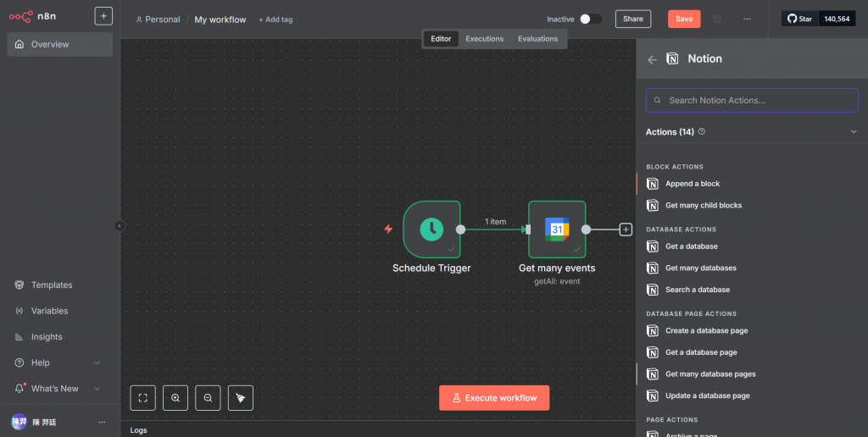
Task: Click the Actions help question icon
Action: (702, 131)
